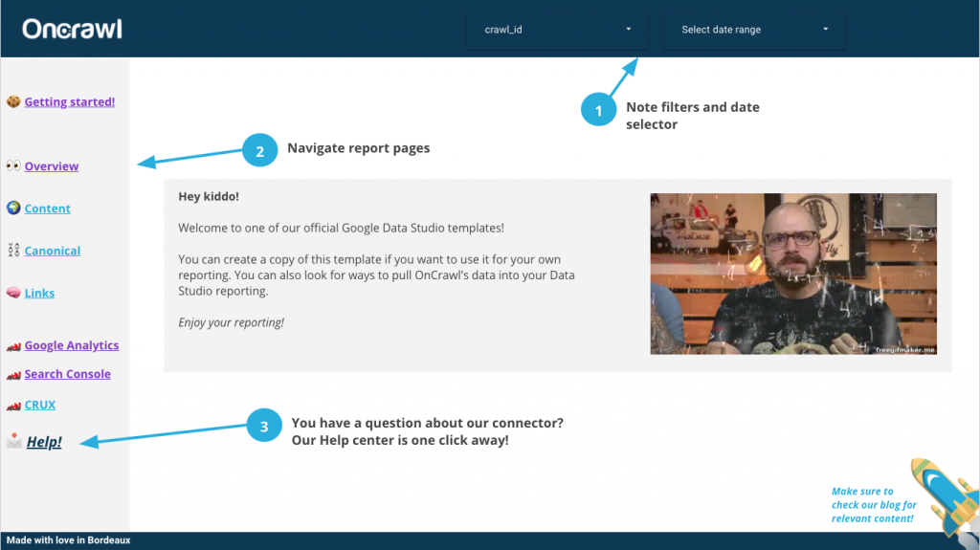Click the brain icon beside Links
Screen dimensions: 980x550
click(x=13, y=293)
